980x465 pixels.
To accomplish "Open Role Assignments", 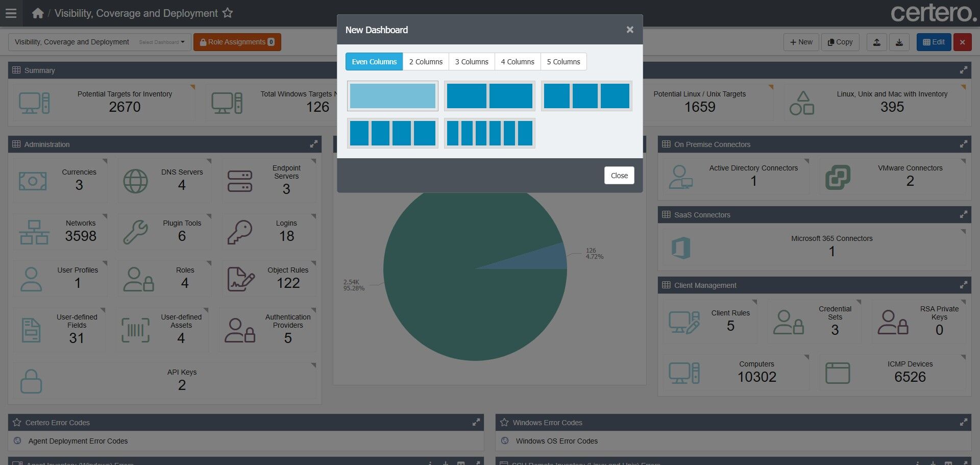I will [x=237, y=42].
